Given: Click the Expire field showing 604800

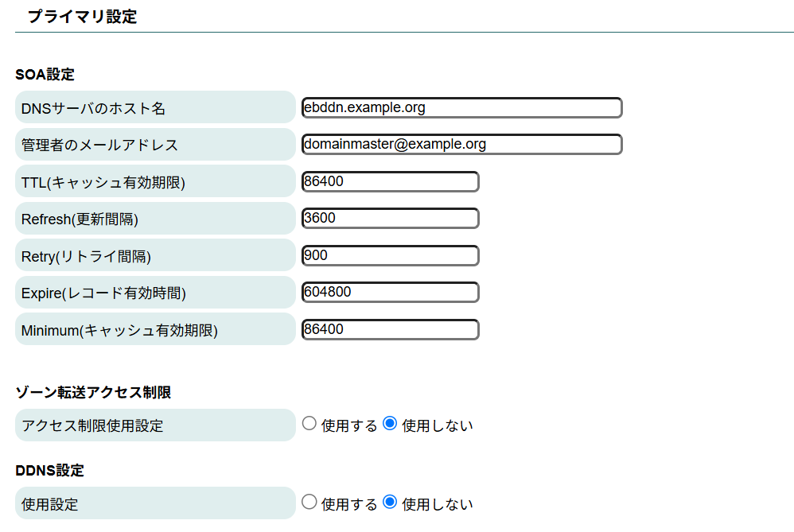Looking at the screenshot, I should coord(390,292).
